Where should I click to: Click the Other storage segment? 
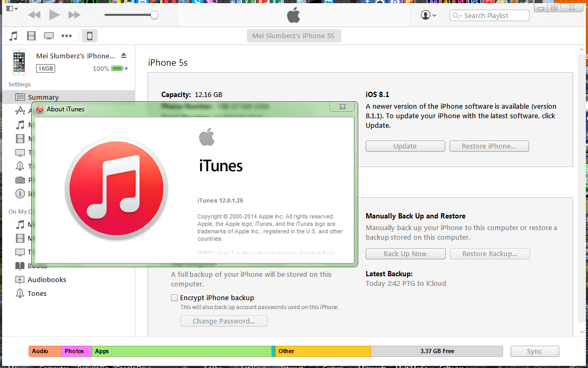(x=323, y=351)
